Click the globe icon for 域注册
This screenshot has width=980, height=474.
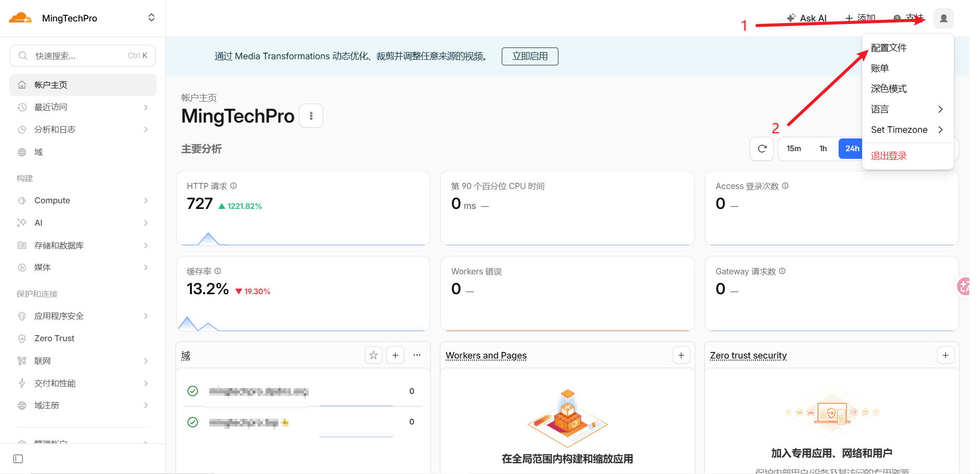(22, 406)
